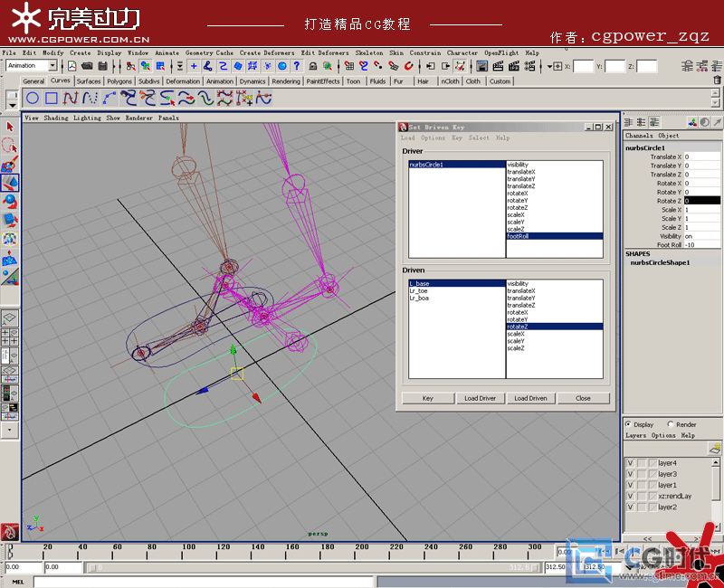Viewport: 724px width, 588px height.
Task: Toggle visibility of layer1
Action: click(x=630, y=485)
